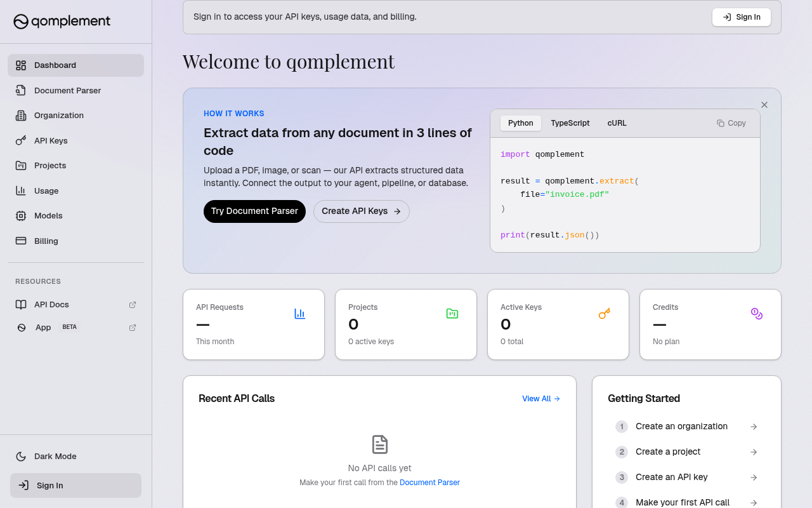This screenshot has width=812, height=508.
Task: Click the external link icon beside App
Action: tap(133, 328)
